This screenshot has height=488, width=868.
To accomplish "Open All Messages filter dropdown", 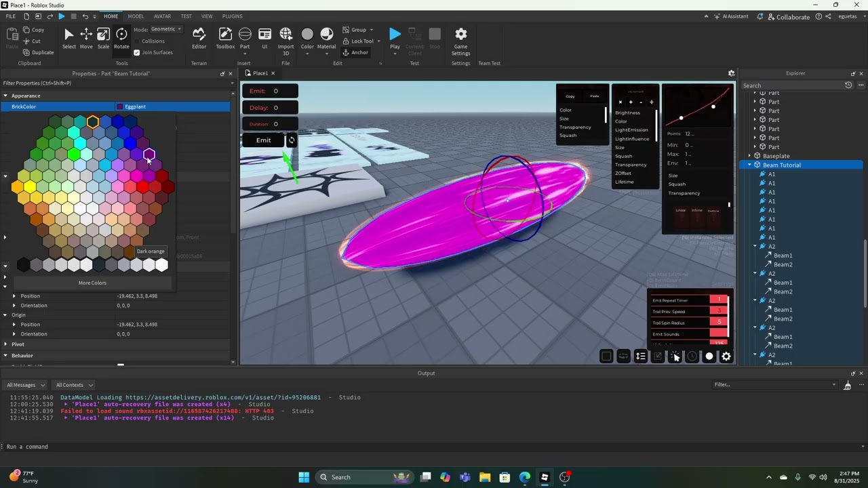I will (24, 385).
